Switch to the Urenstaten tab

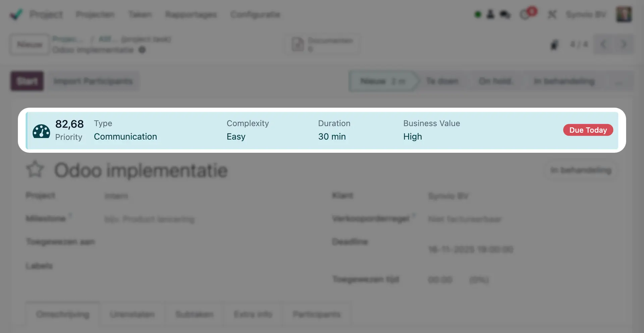pos(132,314)
